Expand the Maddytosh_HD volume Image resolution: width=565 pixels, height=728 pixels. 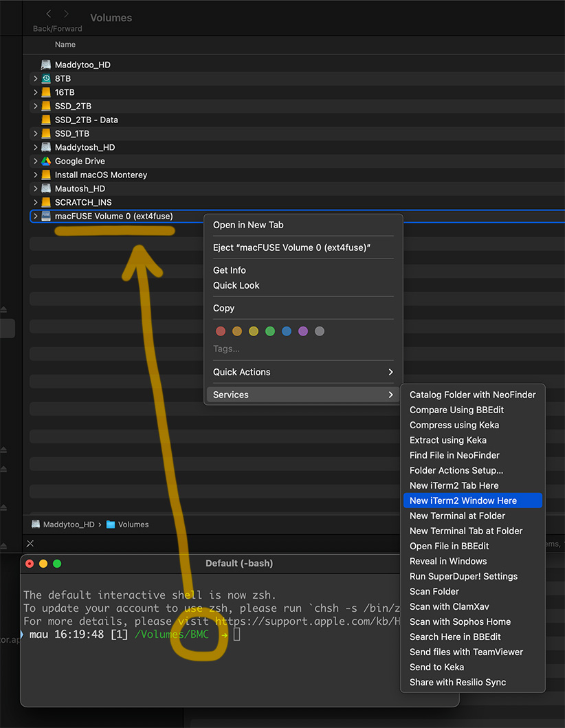pos(35,147)
